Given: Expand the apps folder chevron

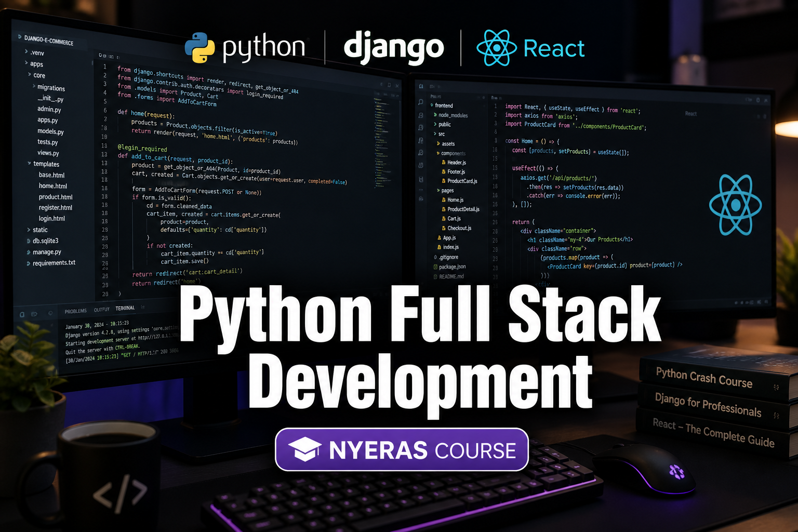Looking at the screenshot, I should click(26, 63).
